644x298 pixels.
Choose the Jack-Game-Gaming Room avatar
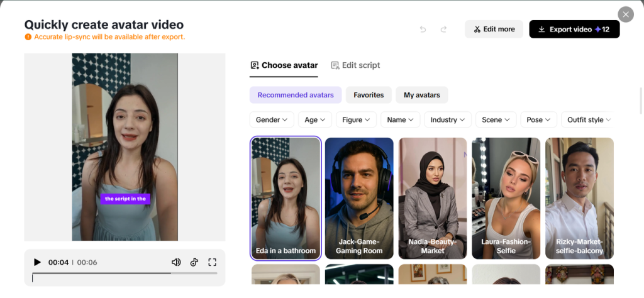(359, 198)
